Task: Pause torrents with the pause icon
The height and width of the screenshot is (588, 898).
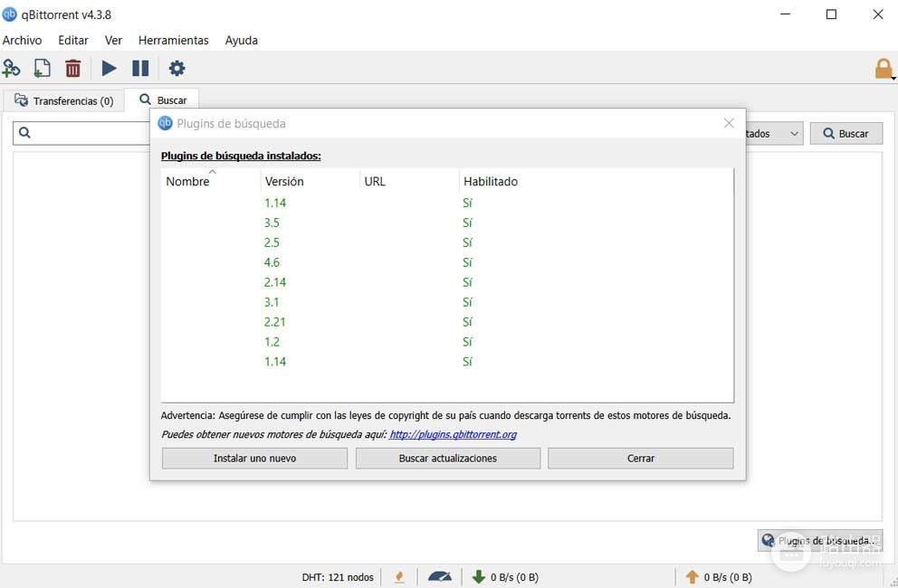Action: pyautogui.click(x=140, y=68)
